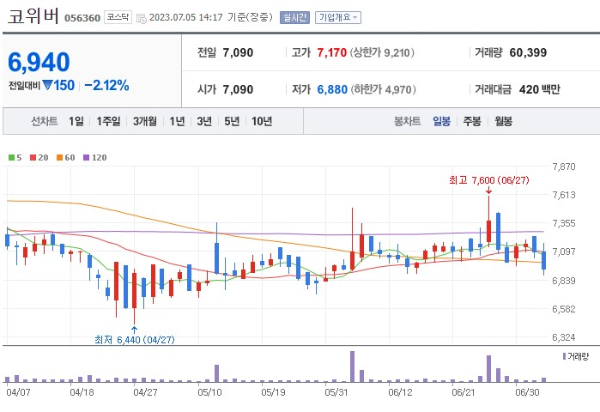Click the tallest volume bar near 05/31
This screenshot has height=412, width=600.
[352, 366]
